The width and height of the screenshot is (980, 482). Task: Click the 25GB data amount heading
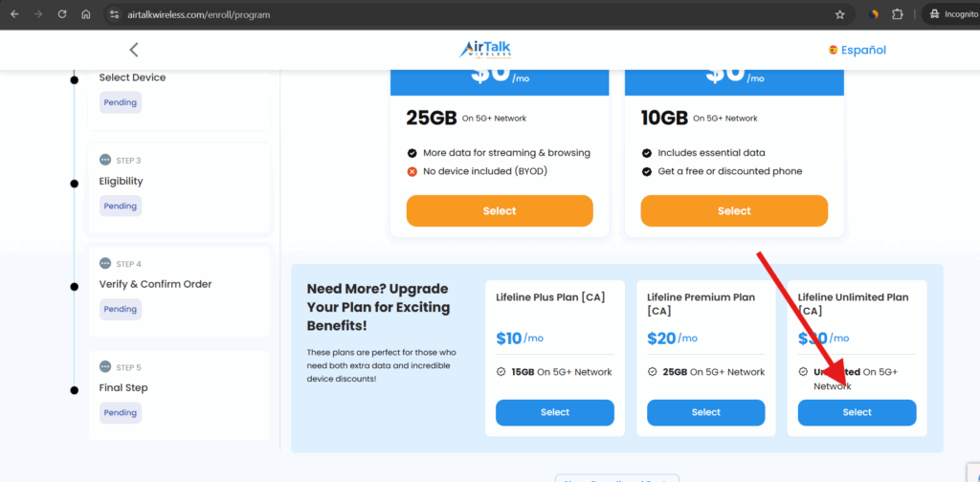click(x=432, y=118)
